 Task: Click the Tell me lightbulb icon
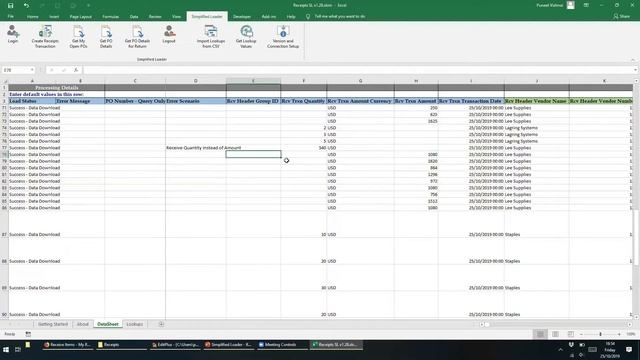click(x=308, y=16)
